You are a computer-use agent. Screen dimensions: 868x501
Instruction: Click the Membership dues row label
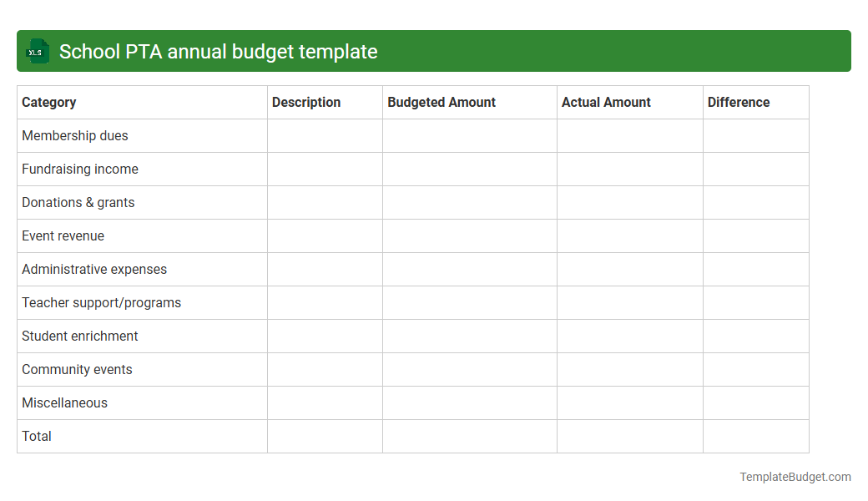(x=75, y=135)
